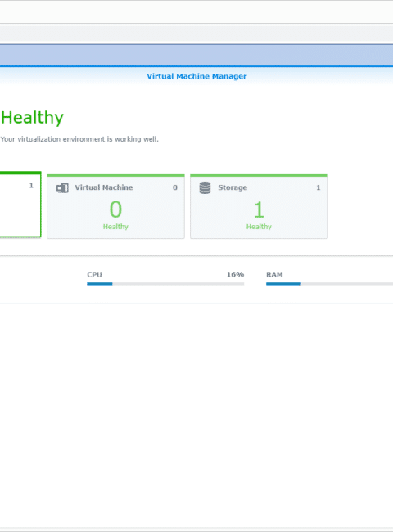Screen dimensions: 393x532
Task: Click the Virtual Machine Manager window title
Action: 196,76
